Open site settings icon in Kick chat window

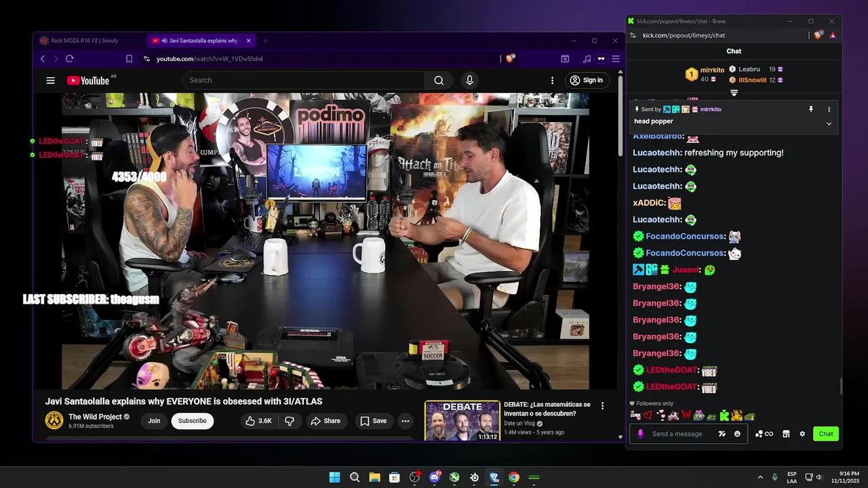[x=633, y=35]
